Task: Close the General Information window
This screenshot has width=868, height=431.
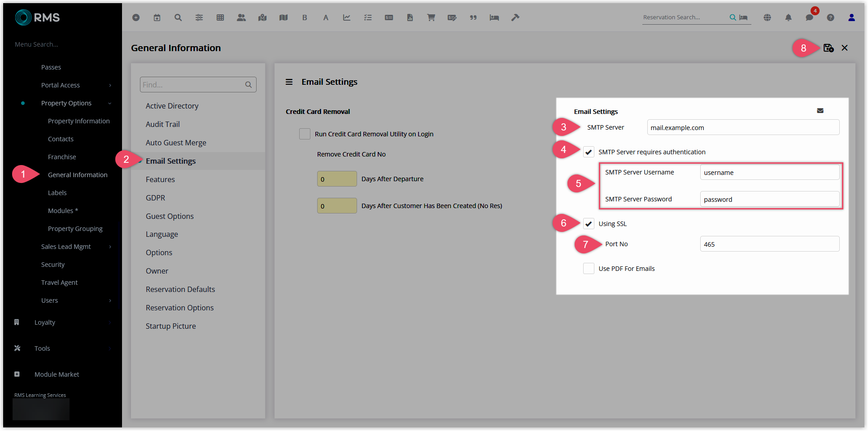Action: 845,48
